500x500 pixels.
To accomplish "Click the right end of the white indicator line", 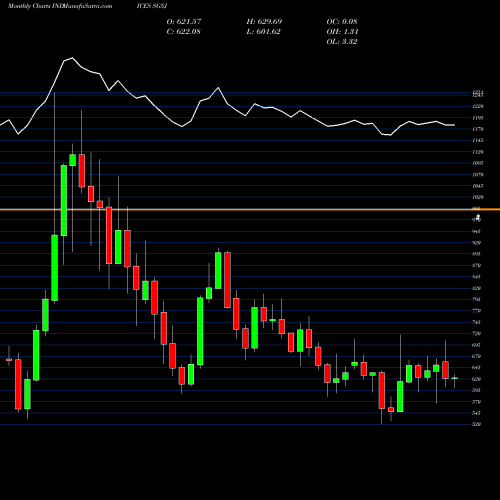I will coord(454,125).
